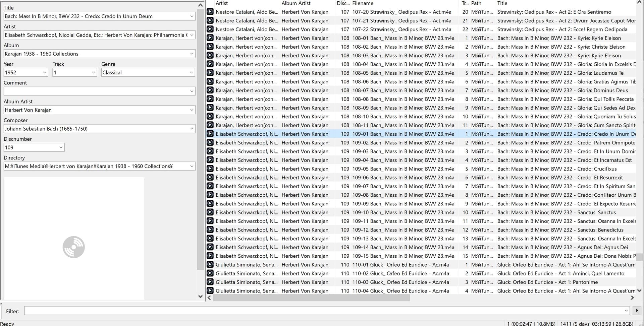Open the Genre dropdown showing Classical
This screenshot has height=326, width=644.
coord(191,72)
